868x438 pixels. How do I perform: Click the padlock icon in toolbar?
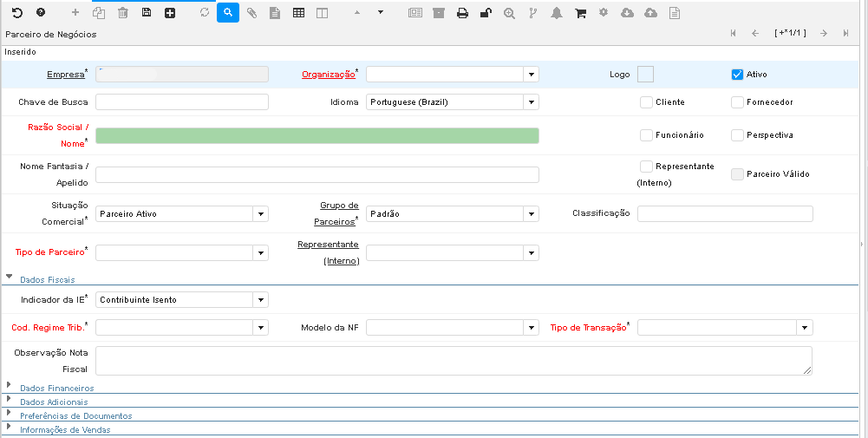pos(486,13)
